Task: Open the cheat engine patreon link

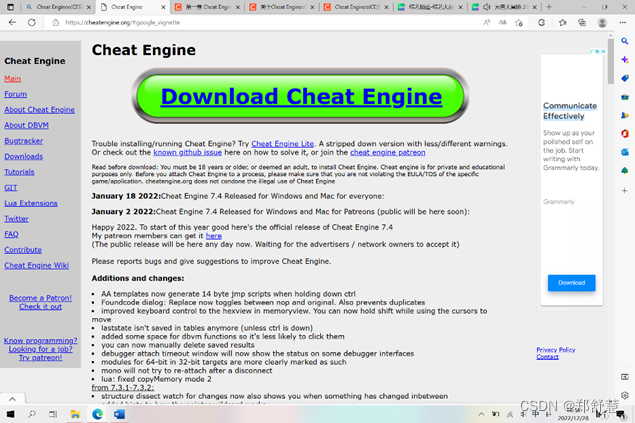Action: coord(388,152)
